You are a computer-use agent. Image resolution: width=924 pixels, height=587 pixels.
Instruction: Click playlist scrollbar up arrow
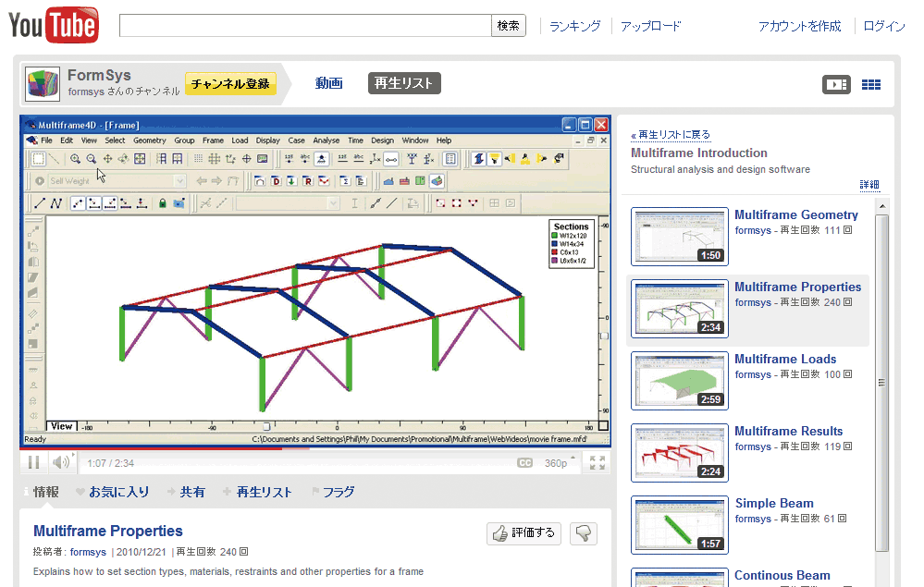[x=882, y=206]
